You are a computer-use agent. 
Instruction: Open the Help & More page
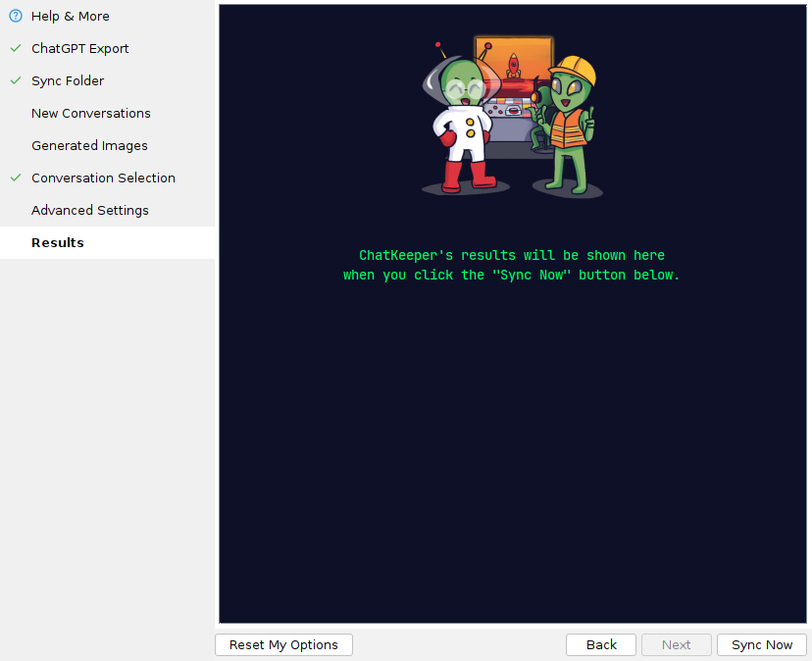pyautogui.click(x=71, y=16)
